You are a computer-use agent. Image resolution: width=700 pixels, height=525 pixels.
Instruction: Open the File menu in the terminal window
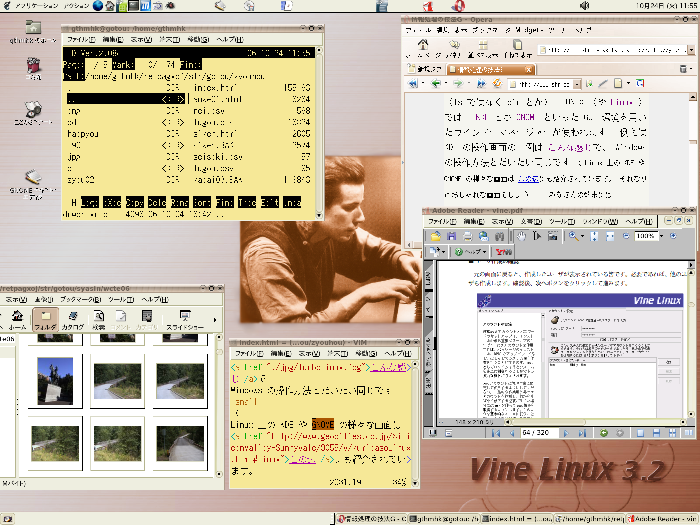pyautogui.click(x=81, y=40)
